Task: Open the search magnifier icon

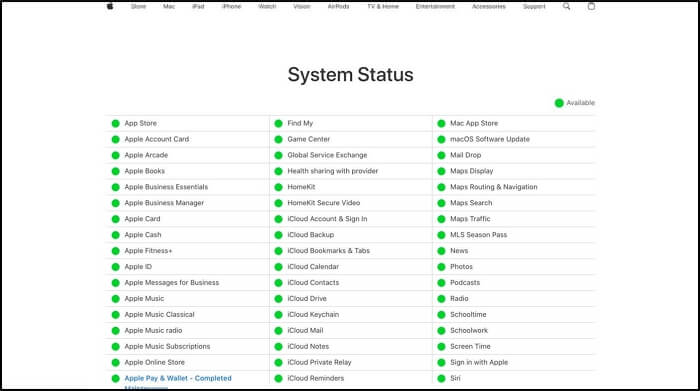Action: 567,6
